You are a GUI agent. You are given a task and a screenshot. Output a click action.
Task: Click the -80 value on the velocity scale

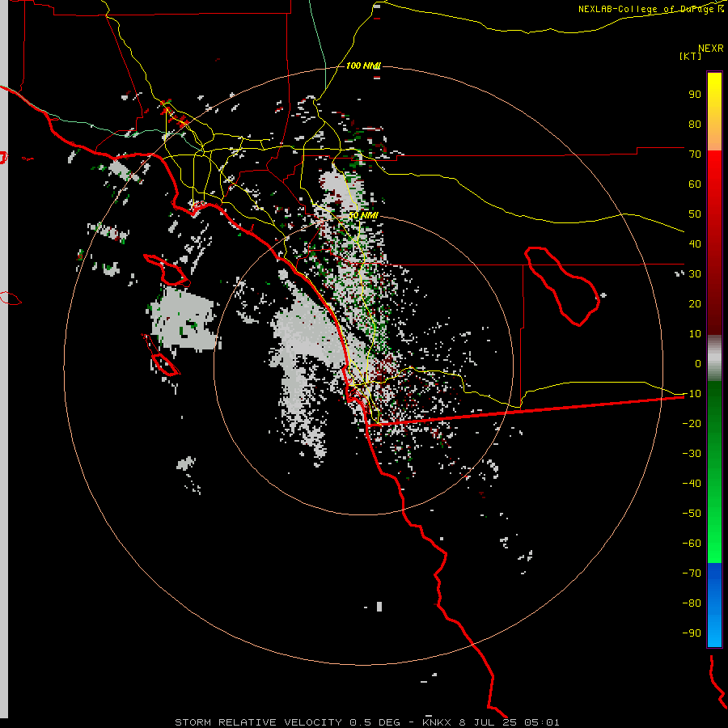[692, 603]
